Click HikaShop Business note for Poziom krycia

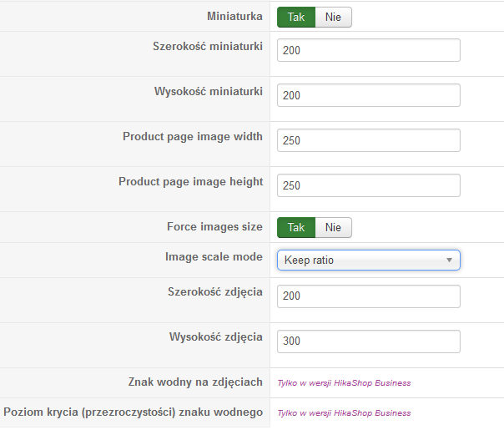point(344,412)
